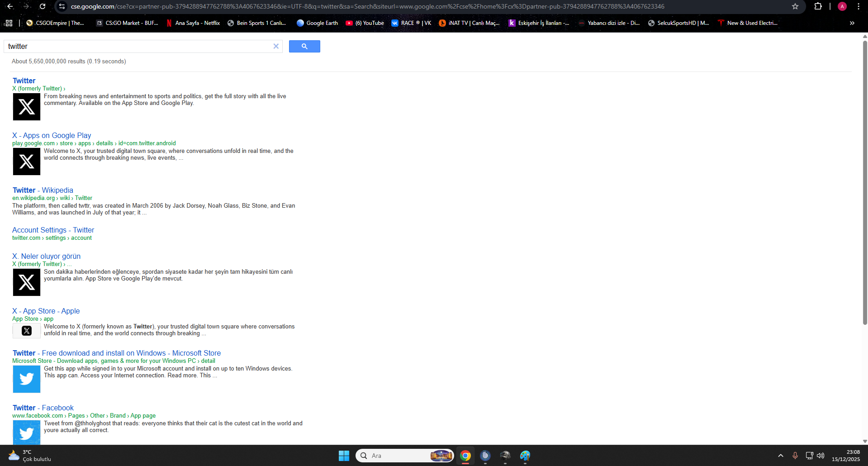Open the YouTube bookmark
Screen dimensions: 868x466
tap(365, 23)
